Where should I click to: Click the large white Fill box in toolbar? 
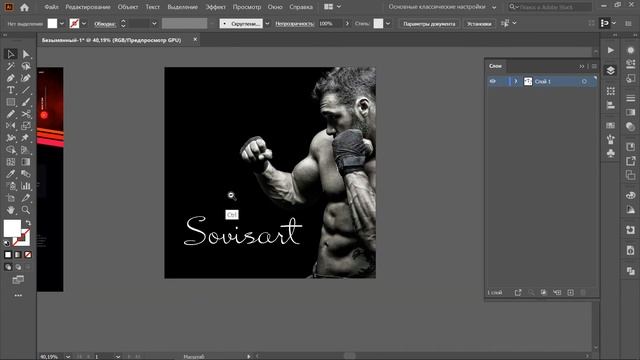point(12,228)
